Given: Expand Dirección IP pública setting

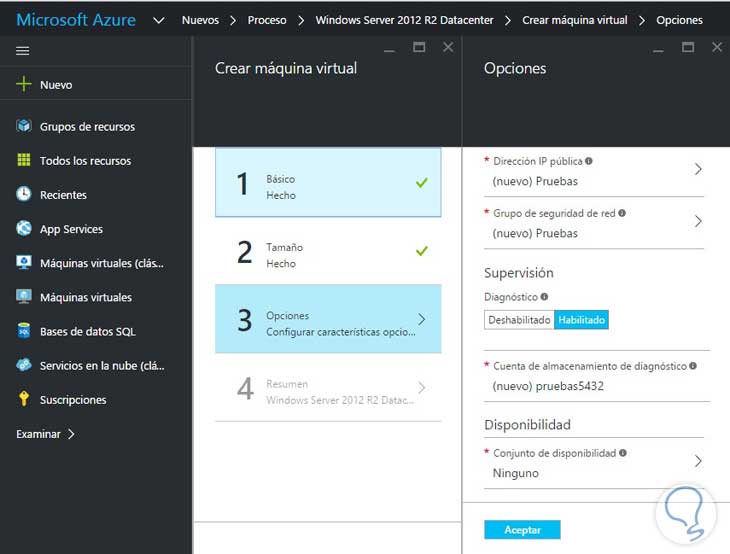Looking at the screenshot, I should [x=698, y=169].
